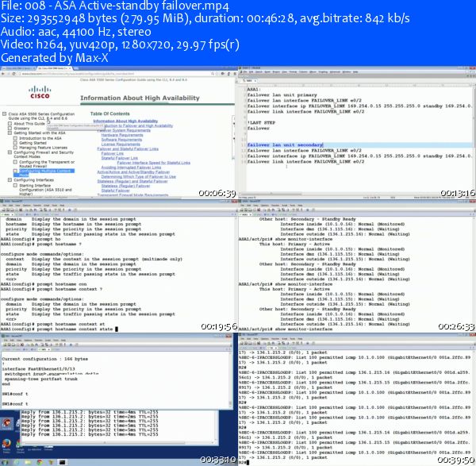This screenshot has width=476, height=466.
Task: Click 'spanning-tree portfast trunk' line in SW1
Action: click(x=41, y=379)
